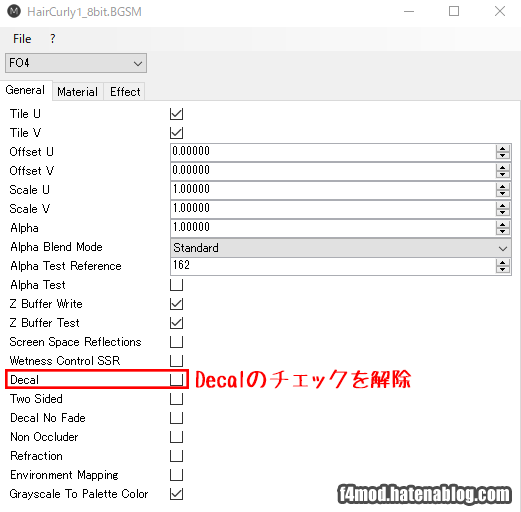Enable the Two Sided checkbox
Screen dimensions: 521x512
pyautogui.click(x=176, y=399)
